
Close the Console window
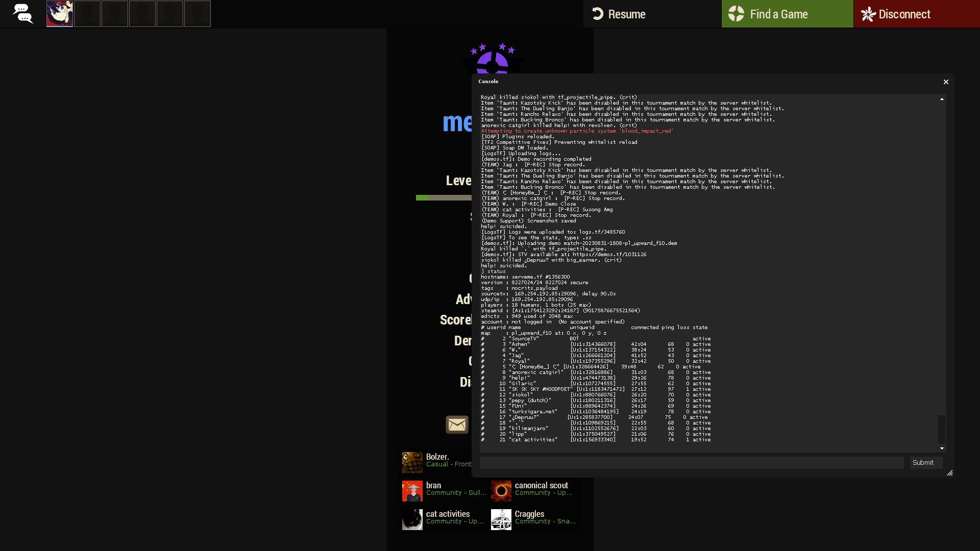click(x=946, y=82)
